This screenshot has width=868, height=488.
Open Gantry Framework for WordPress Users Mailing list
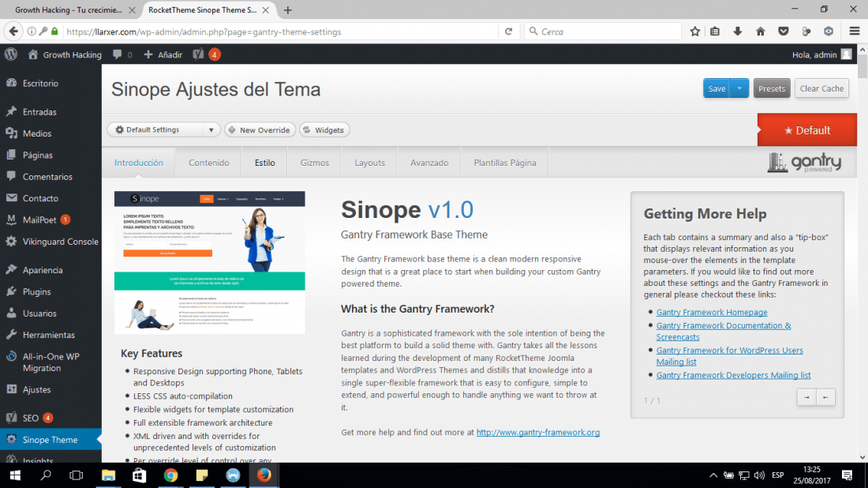(x=730, y=355)
